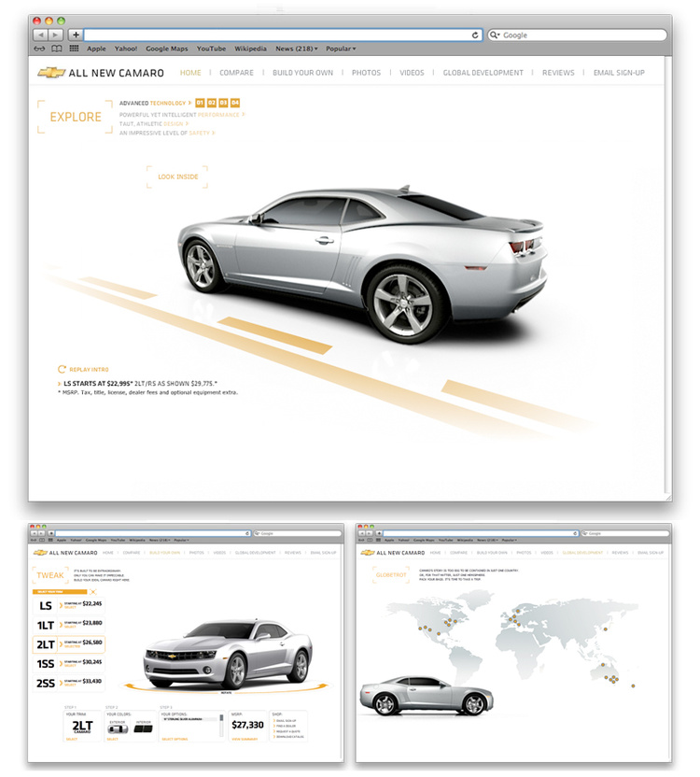Click the Japan marker on the Globetrot map
This screenshot has width=700, height=777.
point(606,629)
